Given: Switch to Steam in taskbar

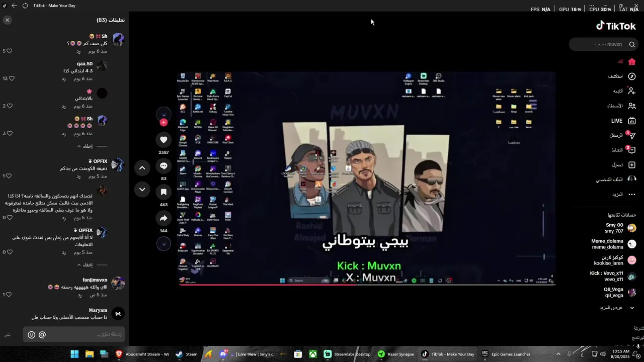Looking at the screenshot, I should click(x=186, y=354).
